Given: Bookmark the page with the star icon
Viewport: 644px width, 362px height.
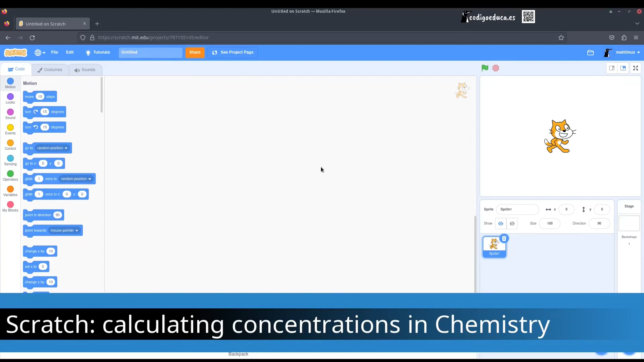Looking at the screenshot, I should click(561, 38).
